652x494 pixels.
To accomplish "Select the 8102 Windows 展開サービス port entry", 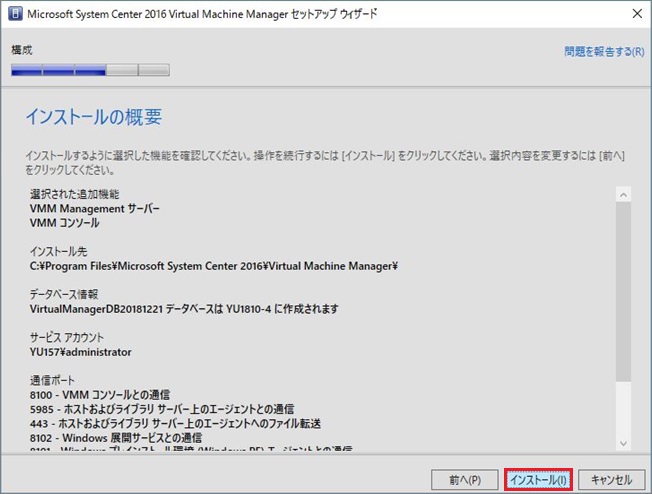I will 116,437.
